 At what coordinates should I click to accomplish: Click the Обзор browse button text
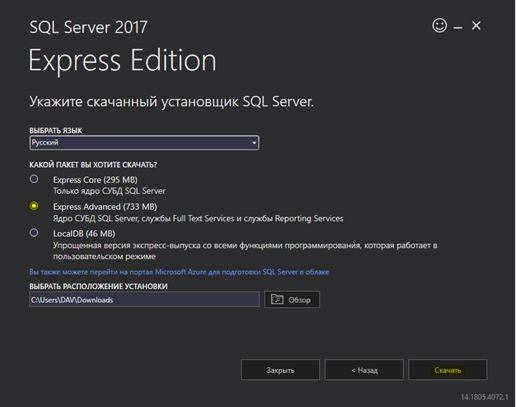pos(299,300)
